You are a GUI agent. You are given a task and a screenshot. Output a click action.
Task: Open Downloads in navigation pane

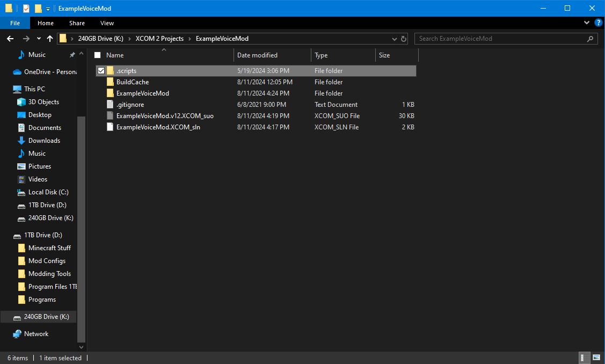click(39, 141)
